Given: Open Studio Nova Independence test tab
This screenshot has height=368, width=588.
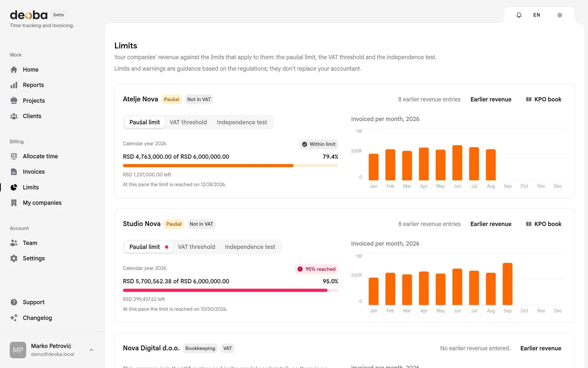Looking at the screenshot, I should (x=250, y=247).
